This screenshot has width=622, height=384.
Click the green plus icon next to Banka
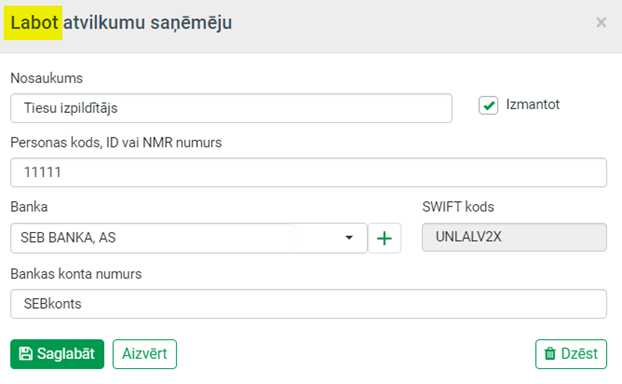click(384, 238)
